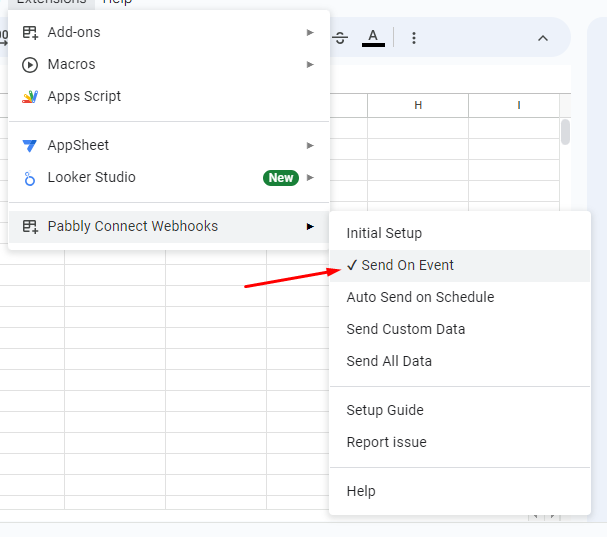607x537 pixels.
Task: Open Help in the Pabbly submenu
Action: [460, 491]
